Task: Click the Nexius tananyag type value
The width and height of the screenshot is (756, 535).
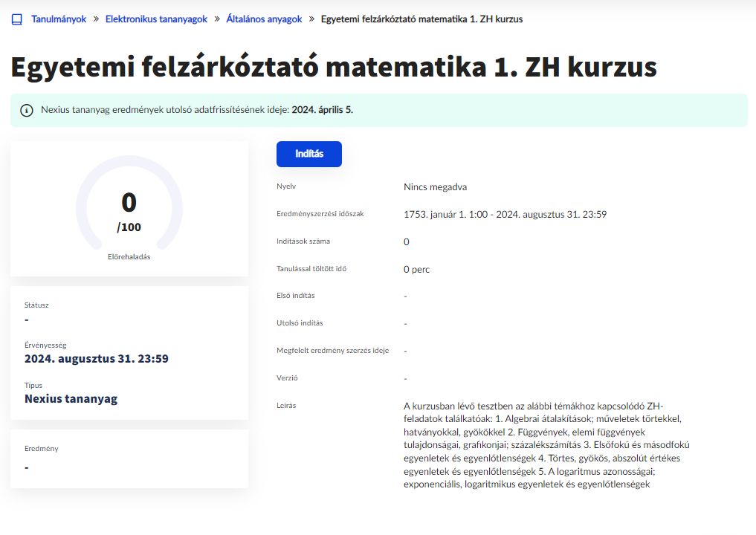Action: (x=71, y=399)
